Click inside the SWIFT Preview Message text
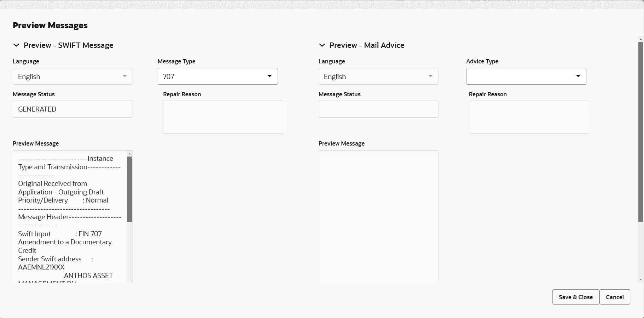The width and height of the screenshot is (644, 318). 70,216
